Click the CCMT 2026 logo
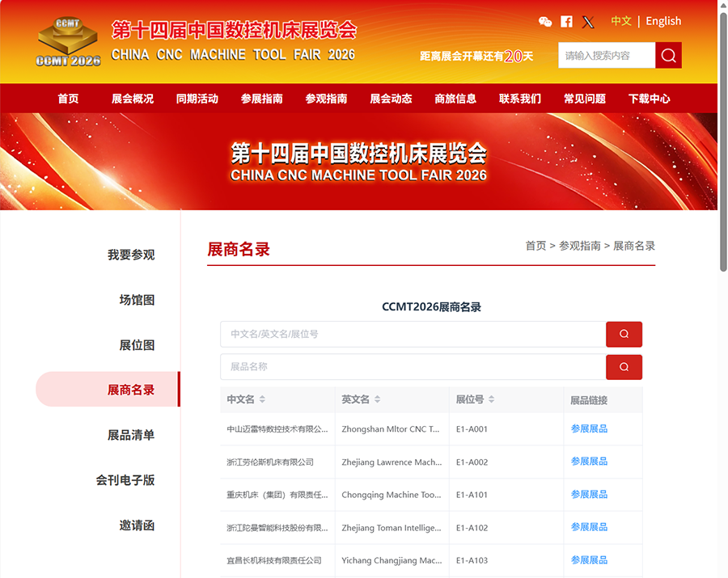Screen dimensions: 728x578 69,42
